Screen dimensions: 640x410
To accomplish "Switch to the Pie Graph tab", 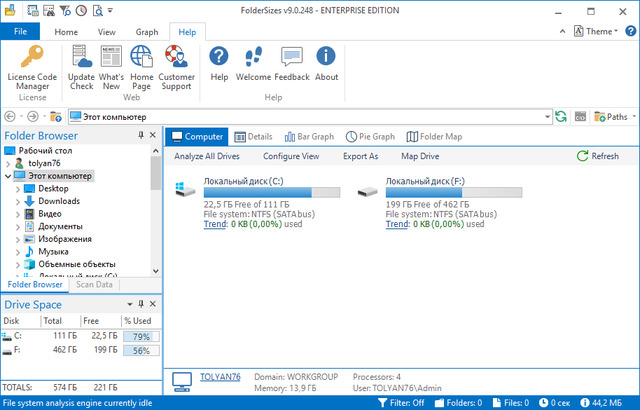I will pyautogui.click(x=371, y=136).
